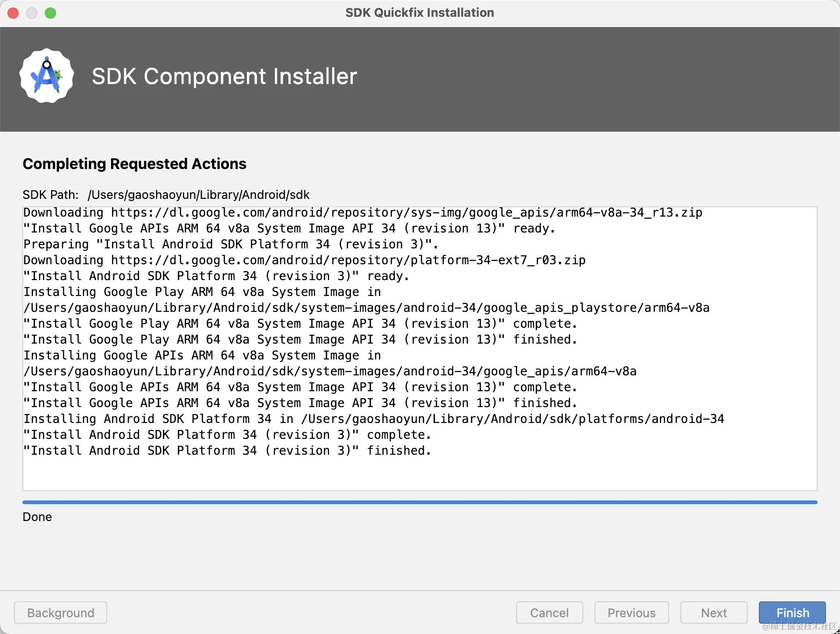
Task: Click 'Preparing Install Android SDK Platform 34' line
Action: tap(231, 244)
